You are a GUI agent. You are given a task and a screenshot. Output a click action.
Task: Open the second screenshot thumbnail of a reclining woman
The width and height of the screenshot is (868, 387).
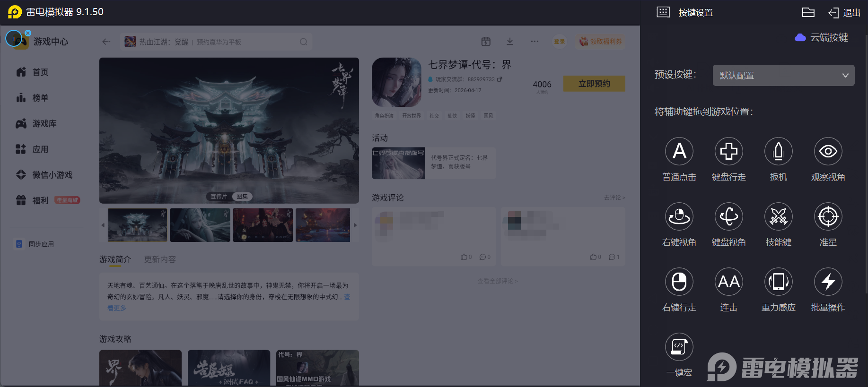[200, 225]
